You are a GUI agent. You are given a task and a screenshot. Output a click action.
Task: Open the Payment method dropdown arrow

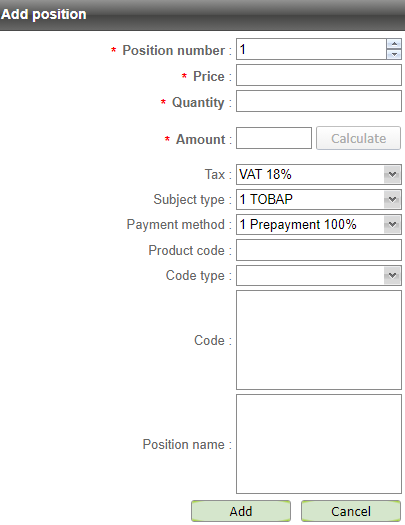point(392,224)
